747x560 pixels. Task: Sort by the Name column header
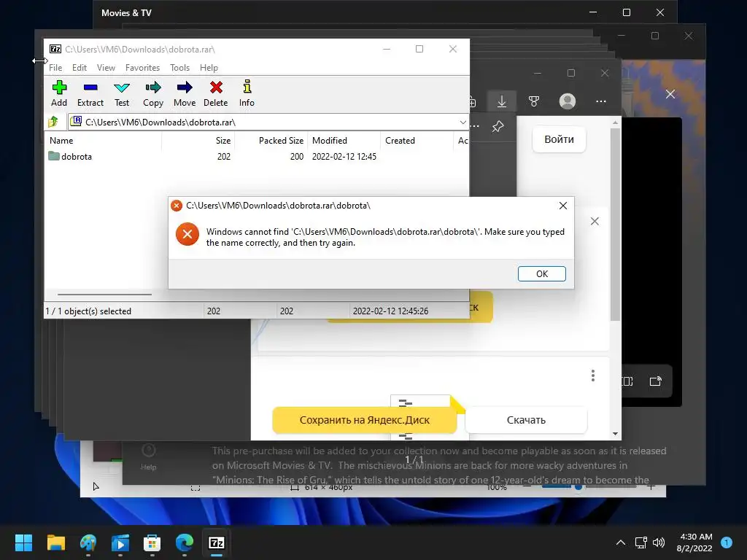[104, 141]
